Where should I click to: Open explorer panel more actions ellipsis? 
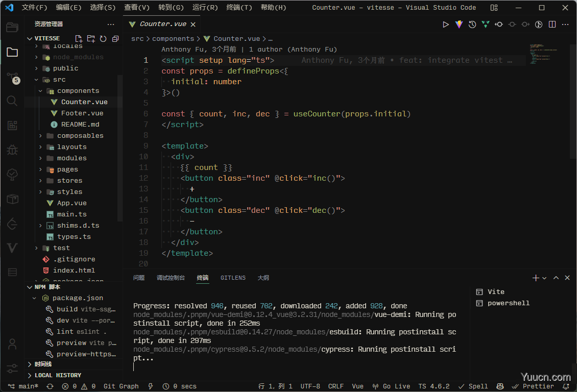click(x=111, y=24)
